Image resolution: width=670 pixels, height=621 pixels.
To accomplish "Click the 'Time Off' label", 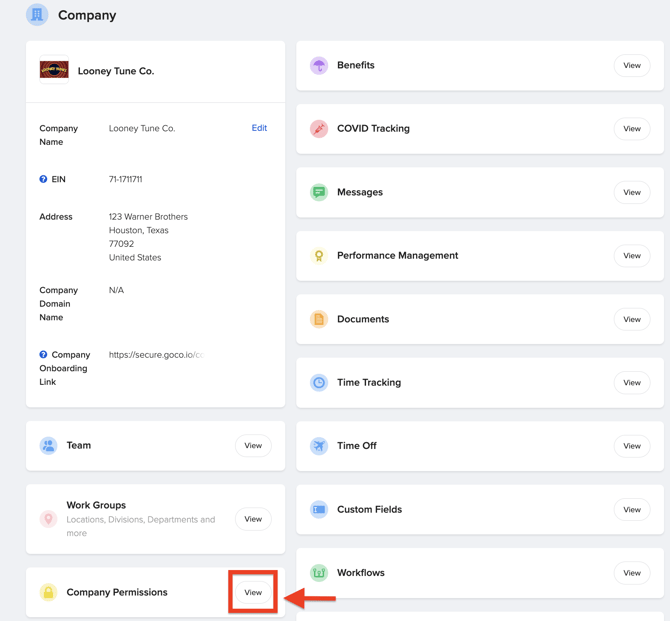I will (x=357, y=446).
